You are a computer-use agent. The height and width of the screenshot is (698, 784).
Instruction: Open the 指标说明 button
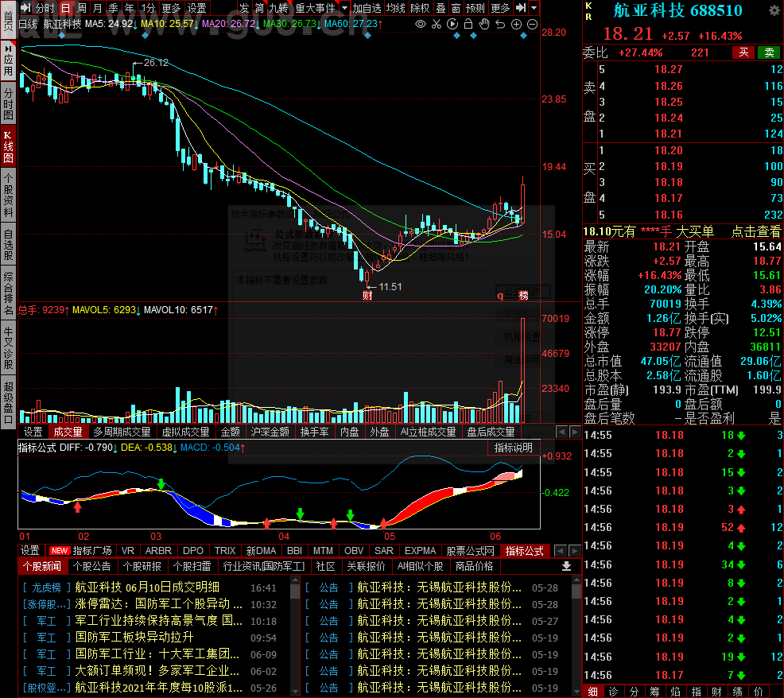coord(514,448)
